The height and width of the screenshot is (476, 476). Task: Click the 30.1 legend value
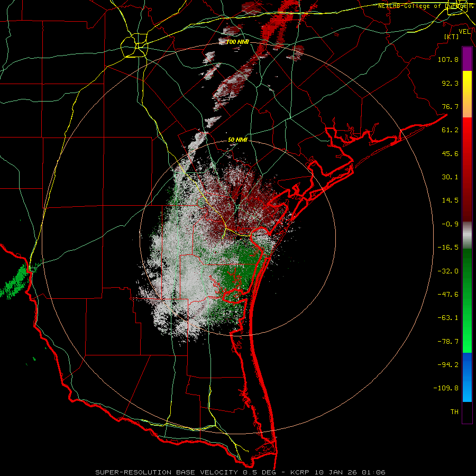tap(450, 177)
